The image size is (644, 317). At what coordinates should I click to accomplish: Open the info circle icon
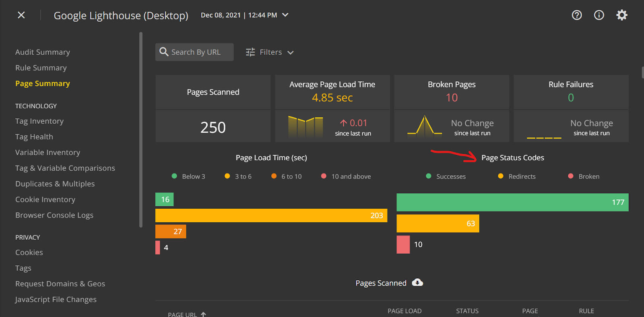click(599, 15)
